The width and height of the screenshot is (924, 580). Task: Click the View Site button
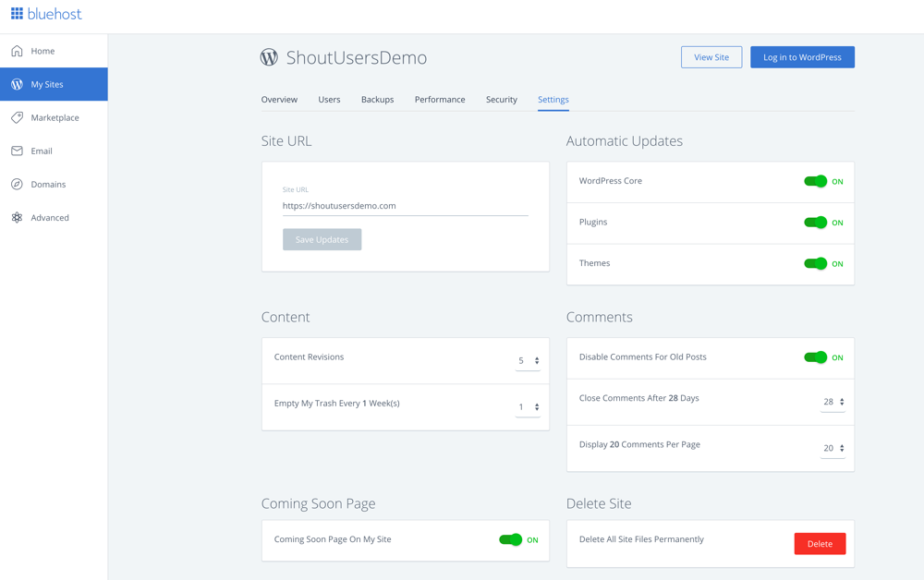coord(711,57)
